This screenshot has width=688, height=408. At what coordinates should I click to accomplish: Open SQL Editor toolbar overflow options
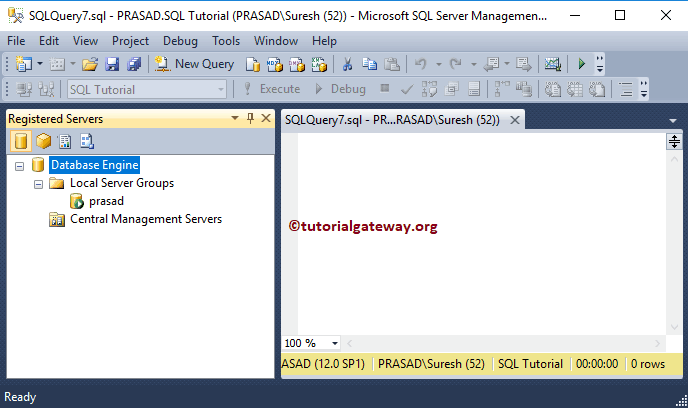pos(643,89)
